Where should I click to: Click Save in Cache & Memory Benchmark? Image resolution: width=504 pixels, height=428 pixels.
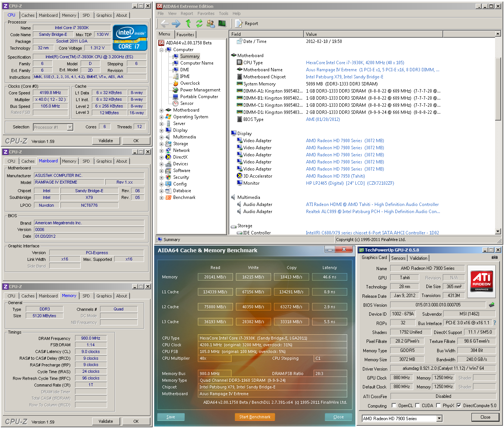(x=171, y=417)
